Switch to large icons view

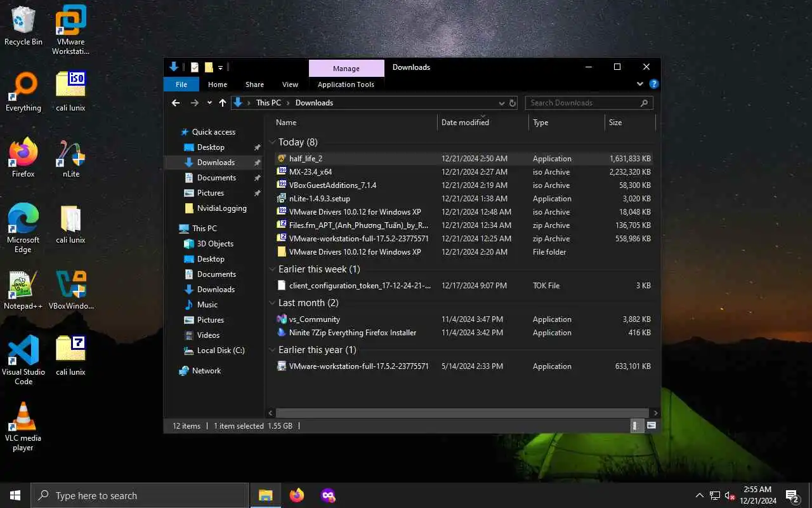[x=652, y=426]
